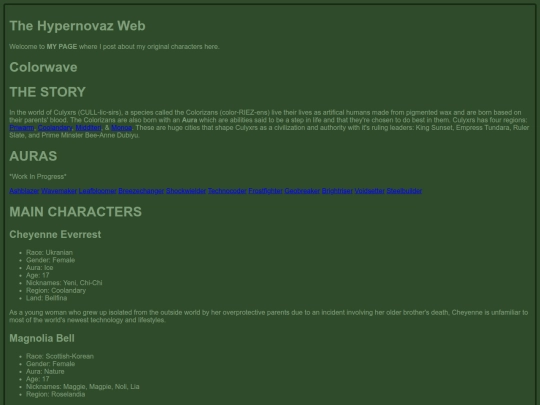Click the "Region: Roselandia" list item
Image resolution: width=540 pixels, height=405 pixels.
55,394
